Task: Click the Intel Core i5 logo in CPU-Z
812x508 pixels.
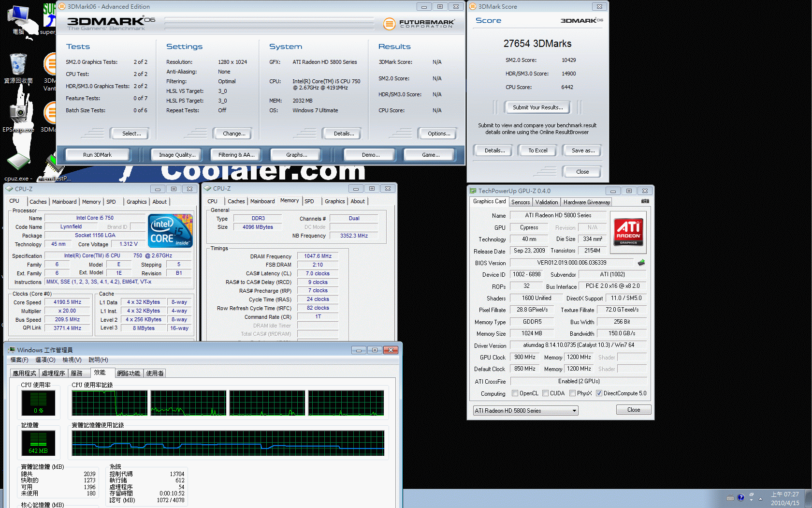Action: click(x=171, y=230)
